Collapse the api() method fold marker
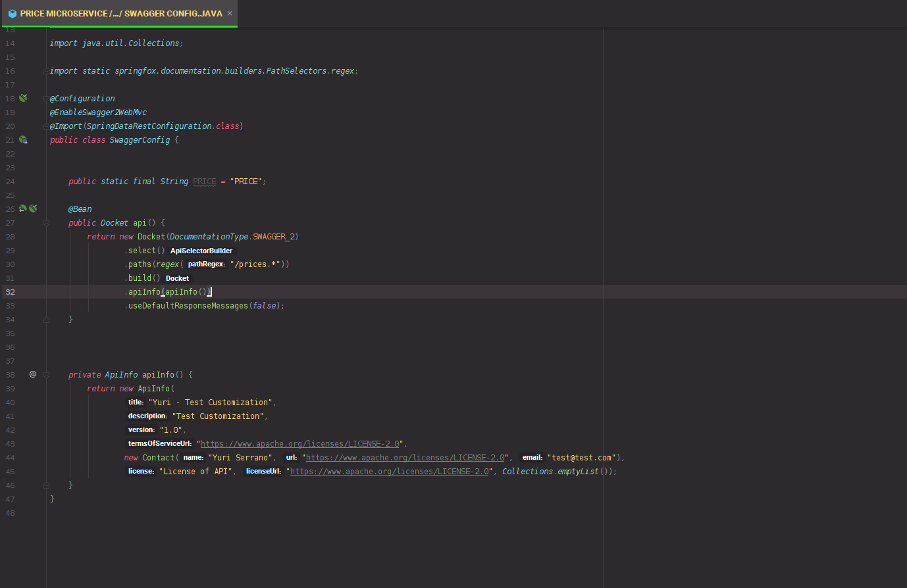907x588 pixels. tap(46, 222)
